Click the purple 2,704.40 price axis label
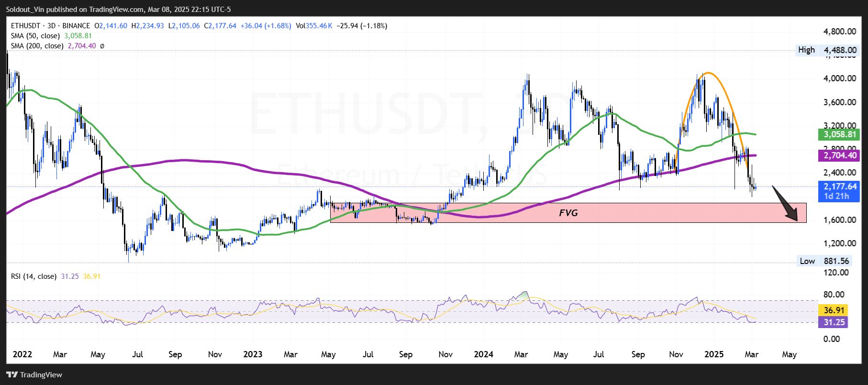This screenshot has width=868, height=385. 839,155
